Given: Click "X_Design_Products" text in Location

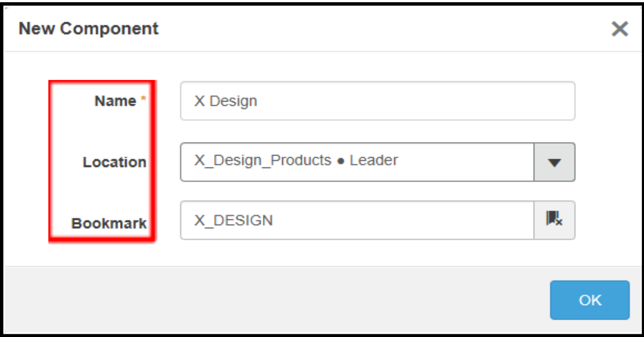Looking at the screenshot, I should pyautogui.click(x=262, y=160).
